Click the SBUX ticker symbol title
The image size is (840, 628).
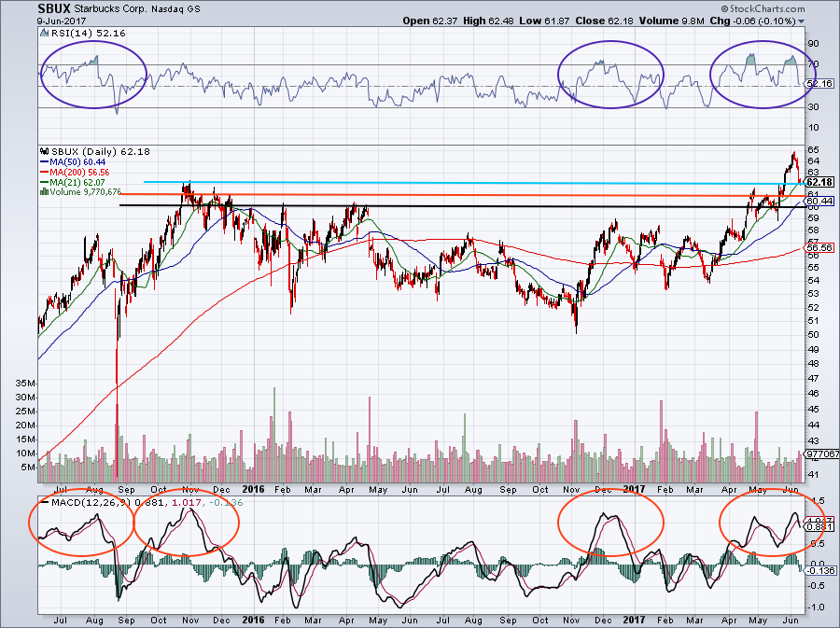click(x=53, y=8)
